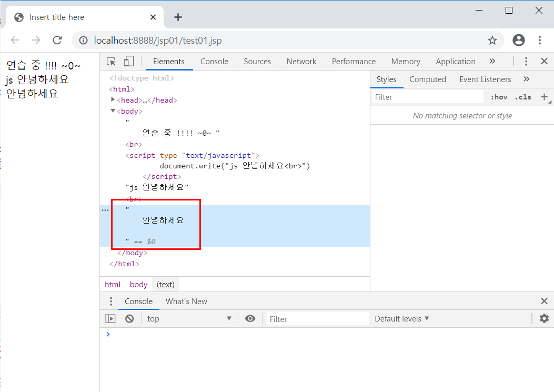
Task: Reload the page
Action: [57, 41]
